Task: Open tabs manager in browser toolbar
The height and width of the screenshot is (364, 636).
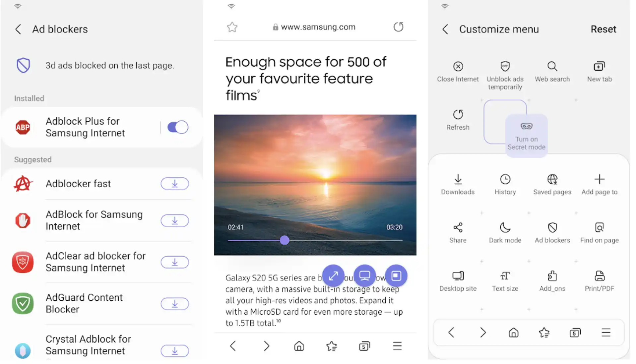Action: 364,346
